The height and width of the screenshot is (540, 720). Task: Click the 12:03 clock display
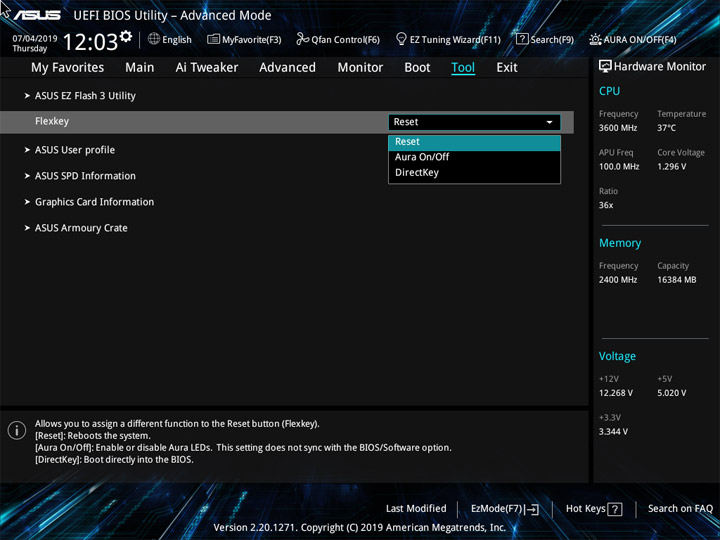(90, 42)
